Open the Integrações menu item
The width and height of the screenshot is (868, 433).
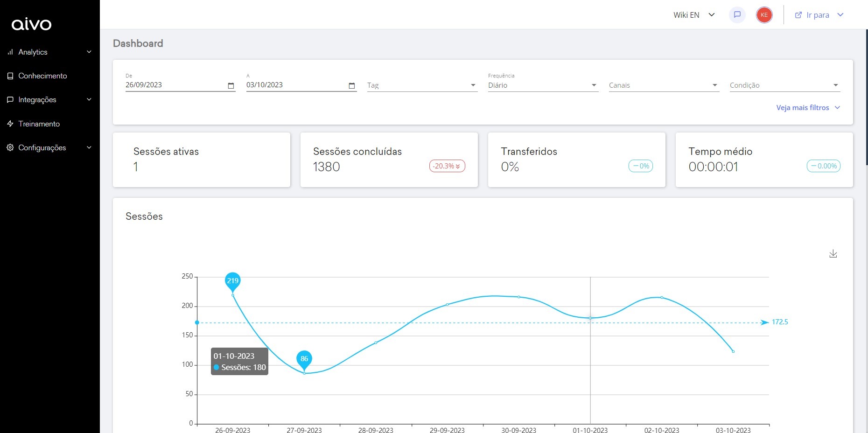(37, 99)
